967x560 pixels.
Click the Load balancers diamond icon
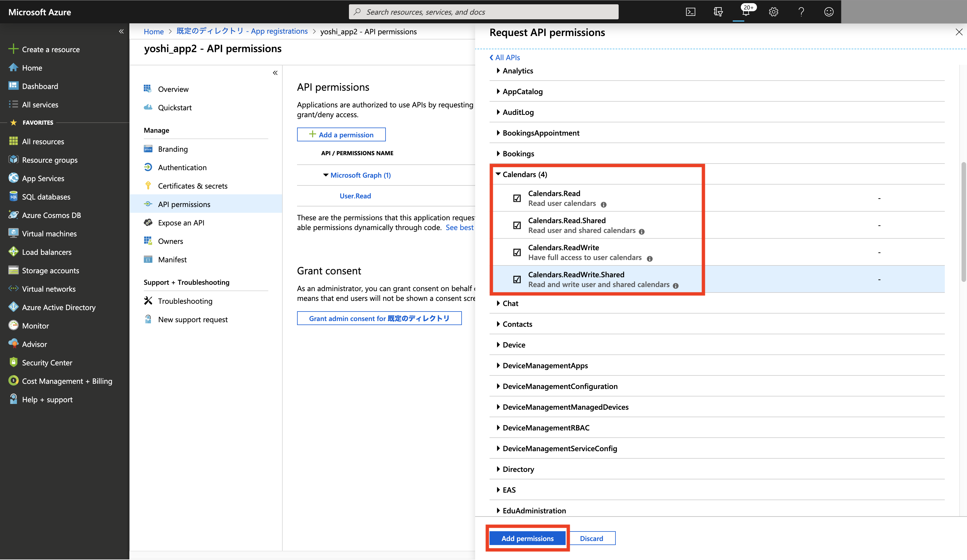click(14, 252)
